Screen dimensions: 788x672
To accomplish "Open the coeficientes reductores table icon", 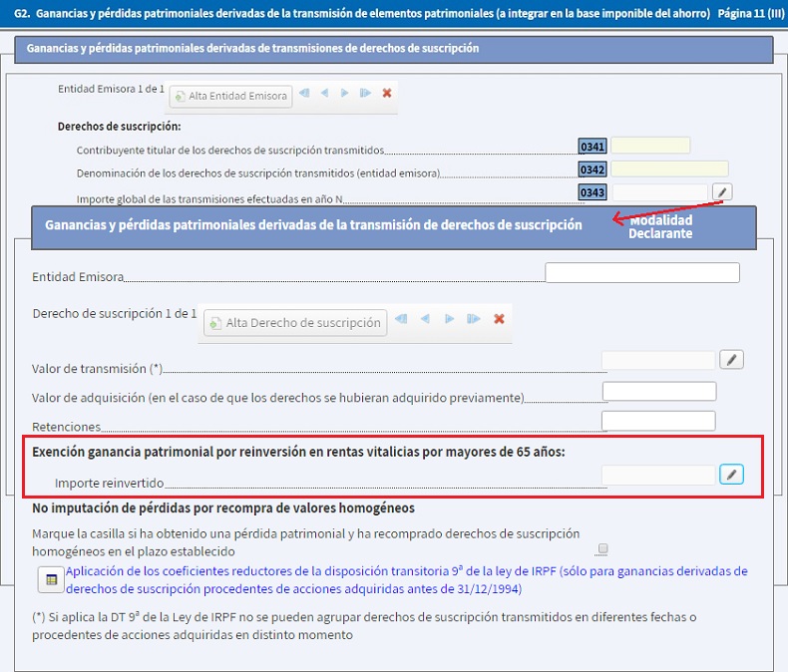I will 51,579.
